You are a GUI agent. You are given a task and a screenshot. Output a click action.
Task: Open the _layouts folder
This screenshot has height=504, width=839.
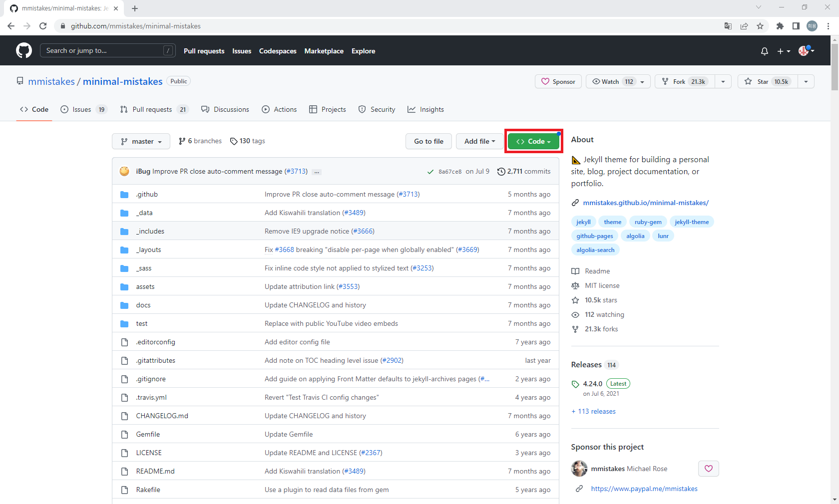click(148, 250)
